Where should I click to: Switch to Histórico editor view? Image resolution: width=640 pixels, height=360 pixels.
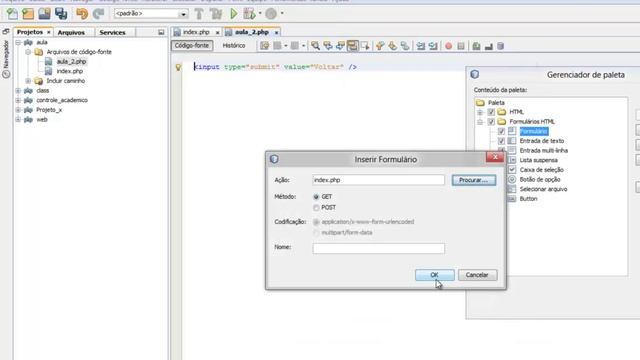tap(234, 46)
